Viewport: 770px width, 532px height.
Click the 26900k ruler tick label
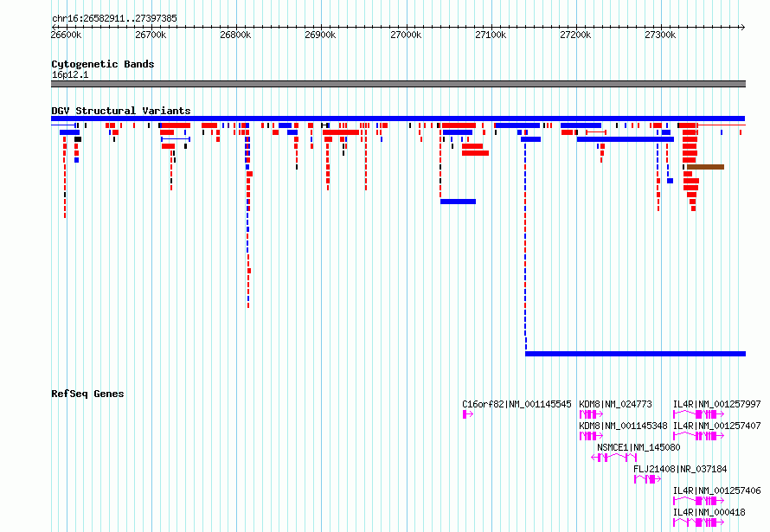coord(320,35)
